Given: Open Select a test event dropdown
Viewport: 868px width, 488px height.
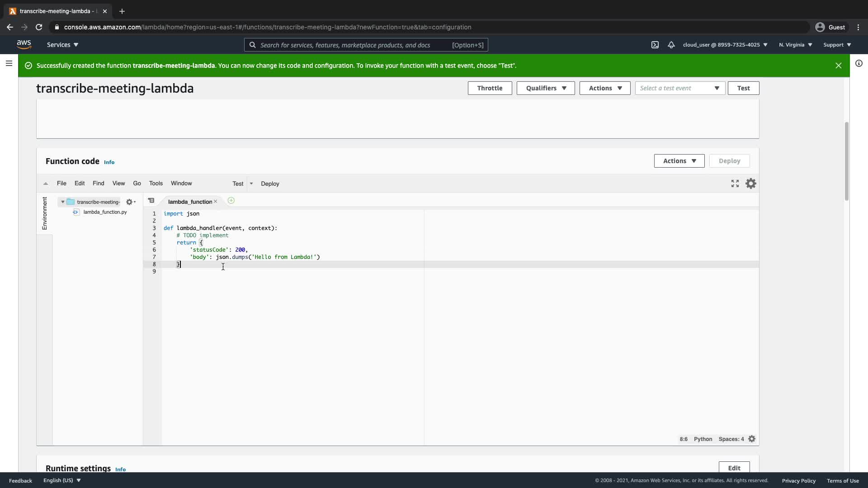Looking at the screenshot, I should point(679,88).
